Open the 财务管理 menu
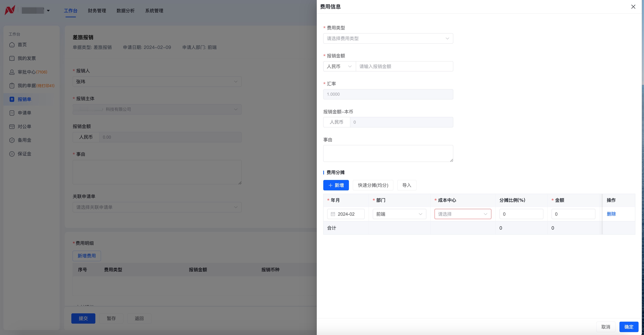Image resolution: width=644 pixels, height=335 pixels. [97, 10]
